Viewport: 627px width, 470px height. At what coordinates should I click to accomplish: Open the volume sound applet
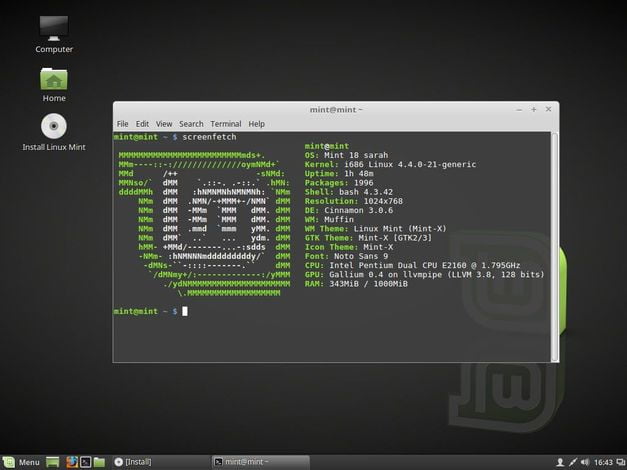585,462
